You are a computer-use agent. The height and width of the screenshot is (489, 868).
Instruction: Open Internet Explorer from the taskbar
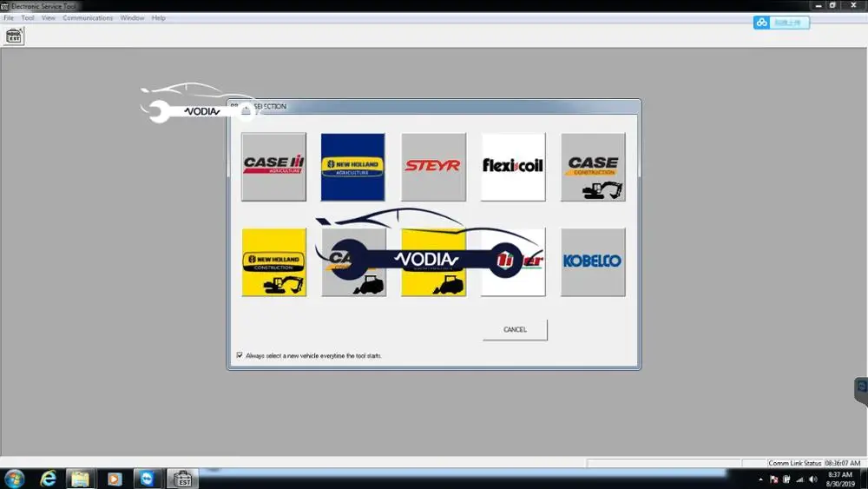[x=48, y=479]
